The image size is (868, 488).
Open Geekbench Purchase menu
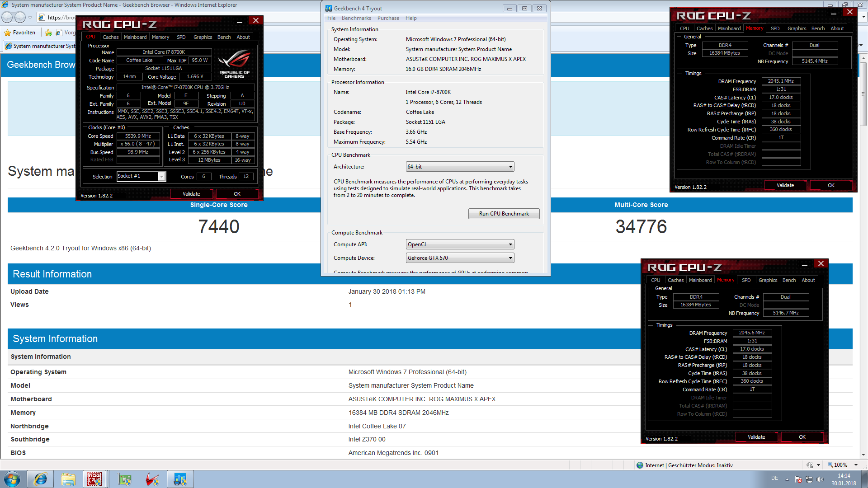[388, 18]
